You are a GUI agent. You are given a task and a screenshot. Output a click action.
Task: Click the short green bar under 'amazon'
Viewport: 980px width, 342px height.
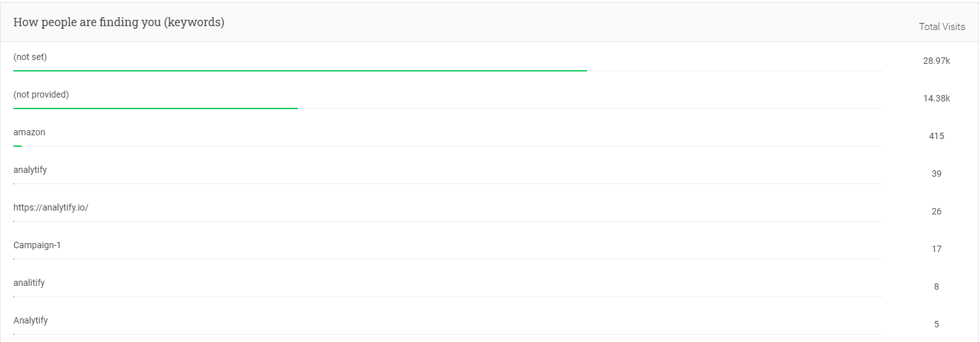coord(17,145)
